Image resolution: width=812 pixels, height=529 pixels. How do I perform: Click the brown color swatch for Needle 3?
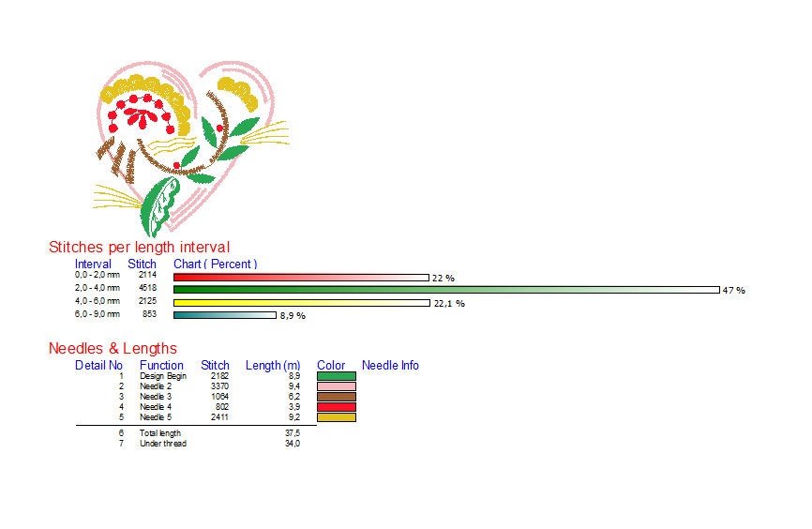tap(337, 397)
